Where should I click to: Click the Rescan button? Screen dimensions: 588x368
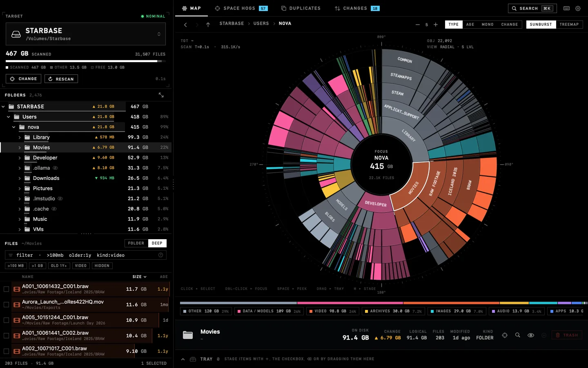click(61, 79)
